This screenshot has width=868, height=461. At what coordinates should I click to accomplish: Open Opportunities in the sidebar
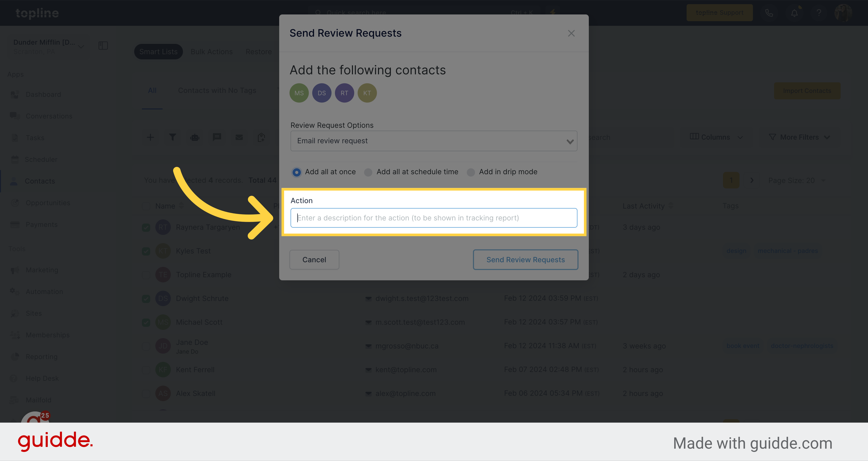point(48,203)
